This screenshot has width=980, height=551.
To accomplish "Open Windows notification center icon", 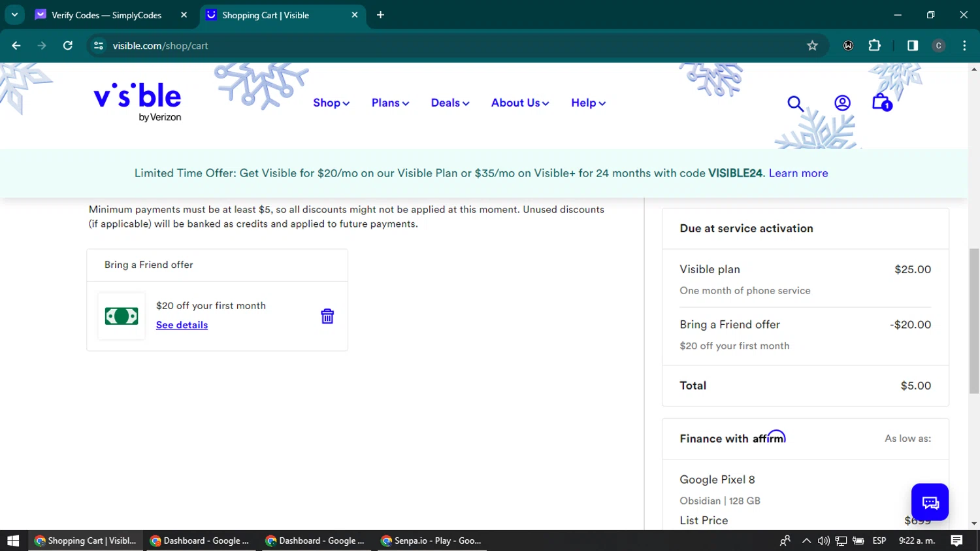I will [x=957, y=541].
